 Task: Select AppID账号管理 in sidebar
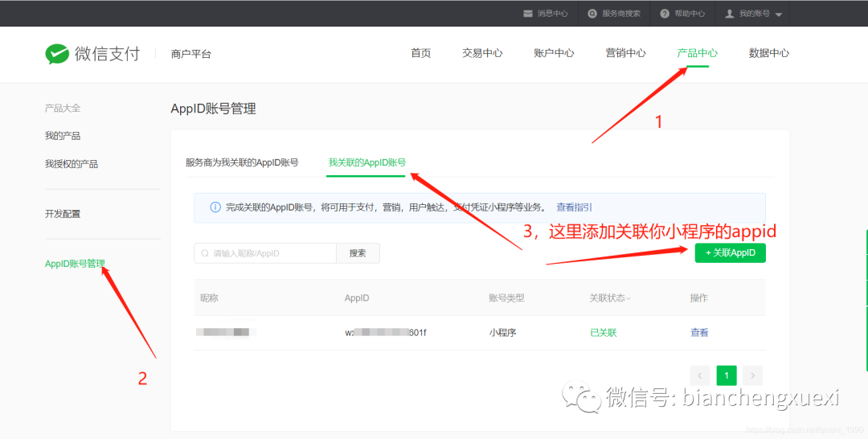click(x=75, y=264)
